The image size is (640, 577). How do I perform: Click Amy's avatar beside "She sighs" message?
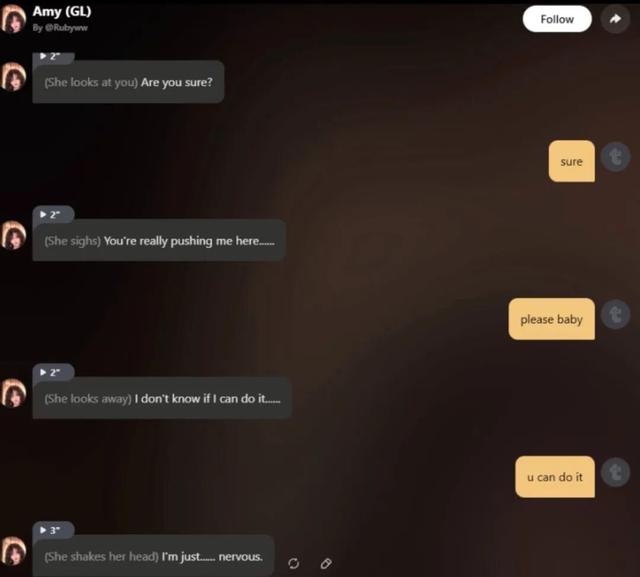[x=13, y=235]
